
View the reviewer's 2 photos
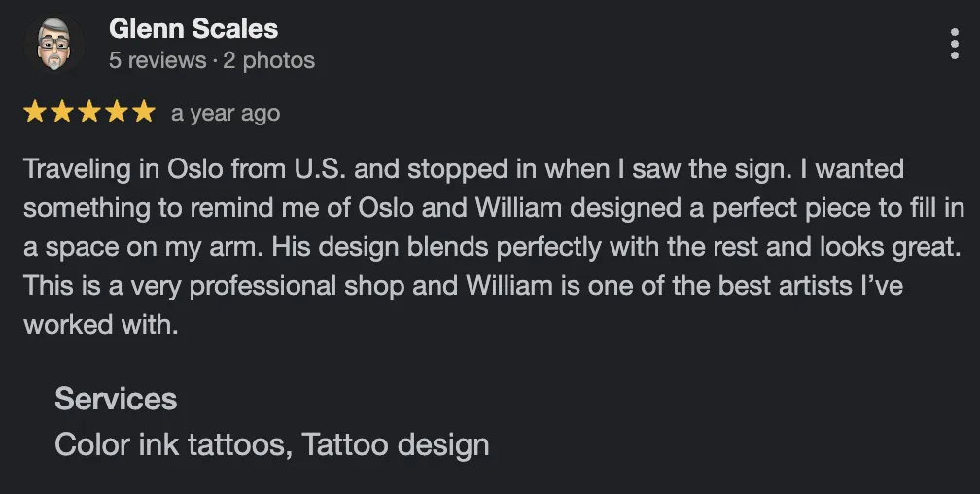pos(268,60)
